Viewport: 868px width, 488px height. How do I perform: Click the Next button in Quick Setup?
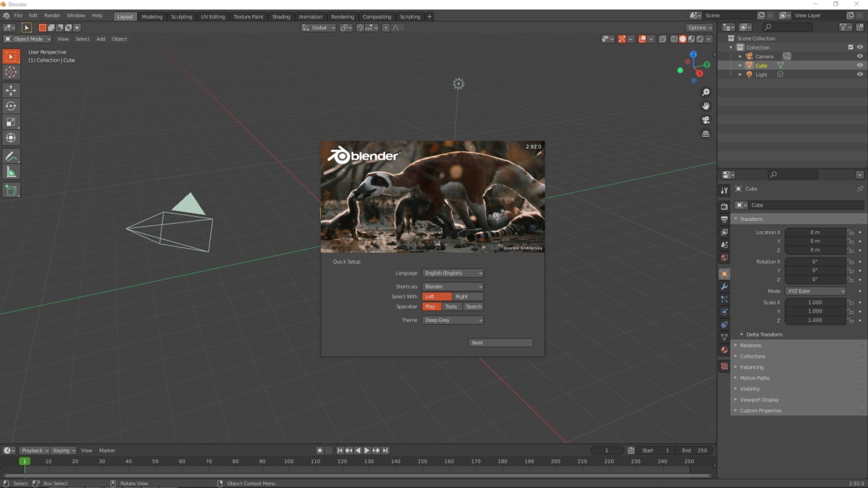[500, 342]
